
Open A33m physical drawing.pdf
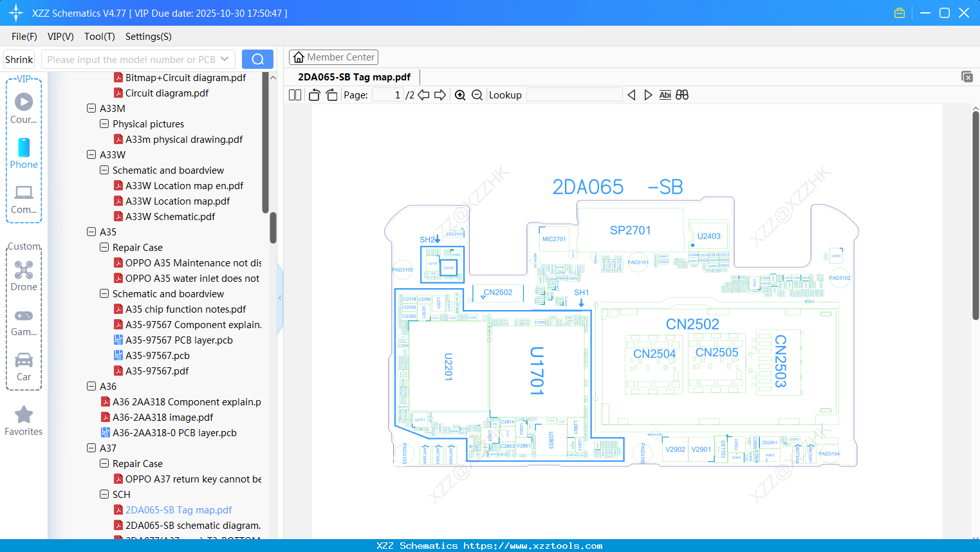tap(184, 140)
